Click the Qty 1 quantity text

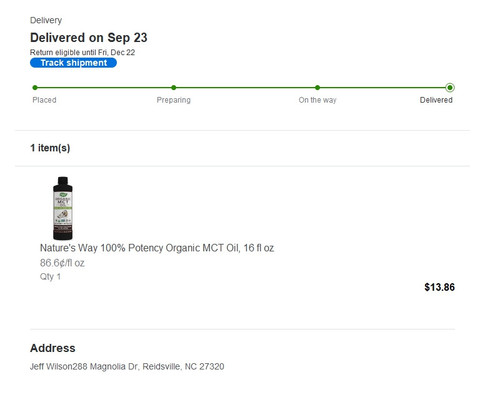[50, 277]
